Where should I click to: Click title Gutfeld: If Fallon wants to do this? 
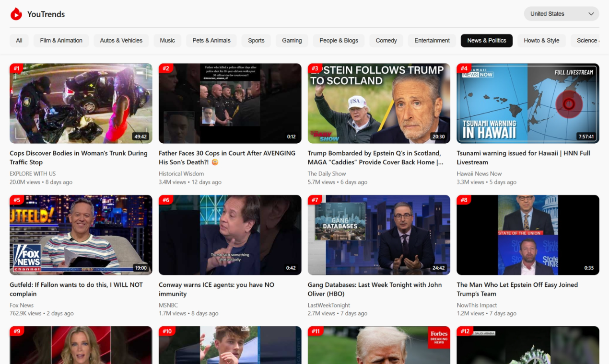[x=76, y=289]
